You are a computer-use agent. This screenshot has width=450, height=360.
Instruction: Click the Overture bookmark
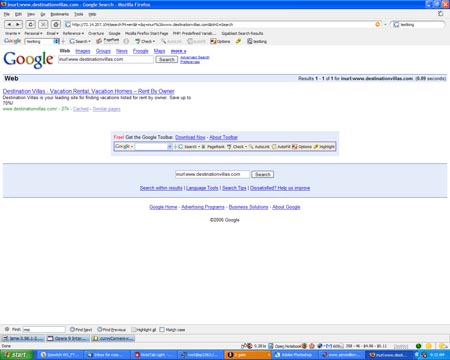[x=96, y=33]
